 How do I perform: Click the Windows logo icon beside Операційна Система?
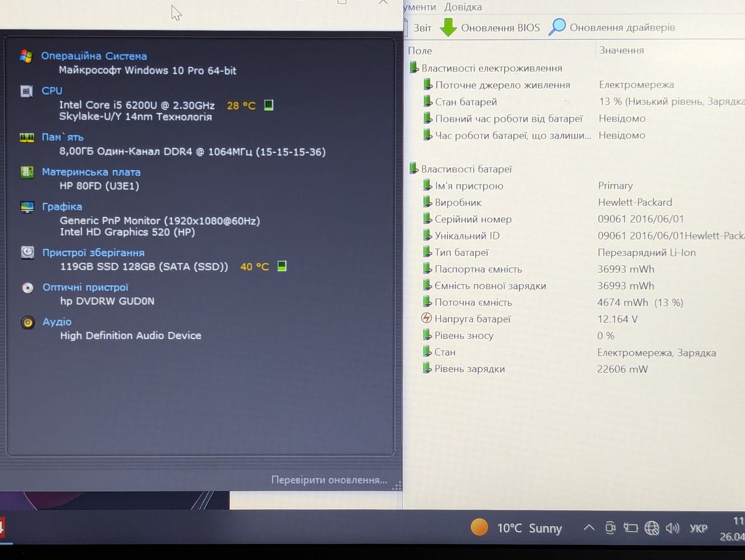pos(26,56)
